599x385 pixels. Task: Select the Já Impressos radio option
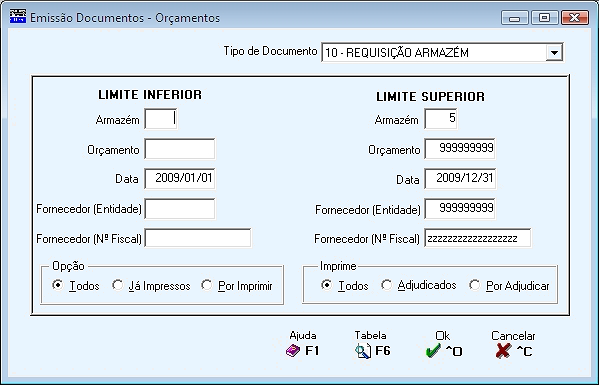[x=117, y=285]
